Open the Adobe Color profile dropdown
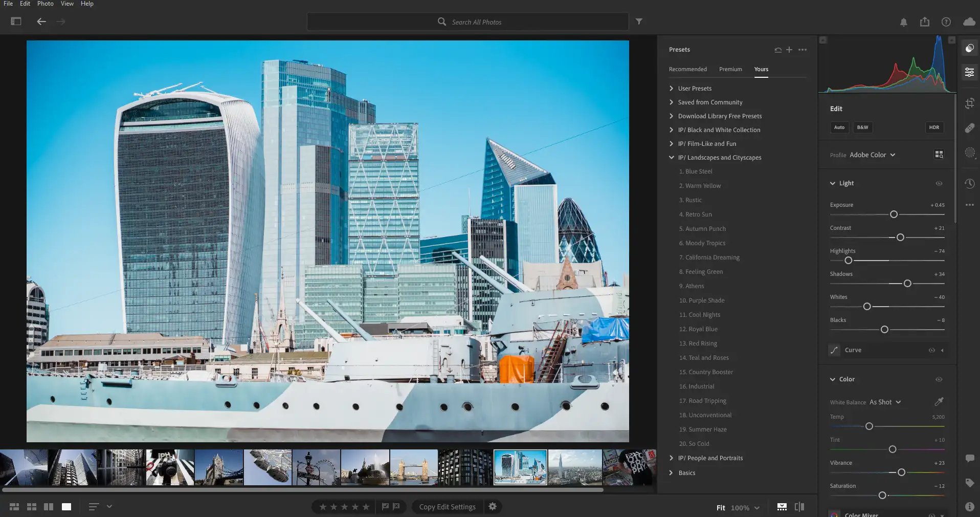The image size is (980, 517). pos(873,155)
